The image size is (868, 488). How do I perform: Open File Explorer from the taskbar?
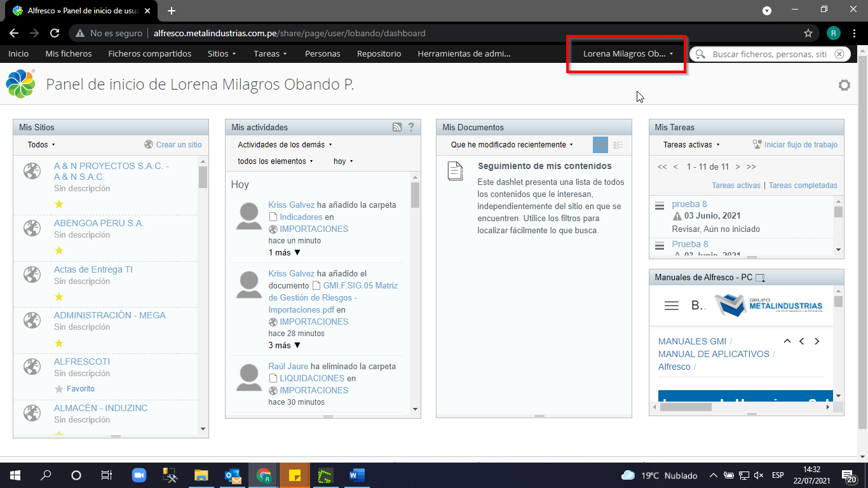click(201, 475)
